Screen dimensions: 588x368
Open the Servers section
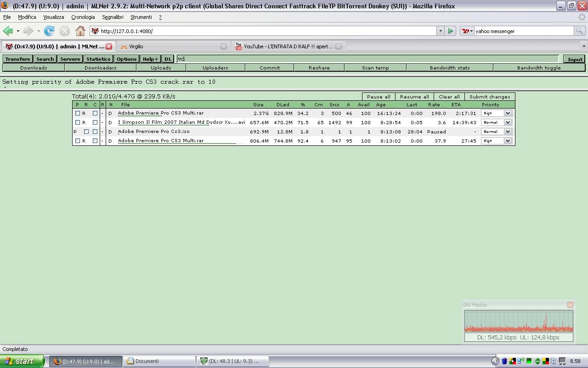click(x=70, y=59)
